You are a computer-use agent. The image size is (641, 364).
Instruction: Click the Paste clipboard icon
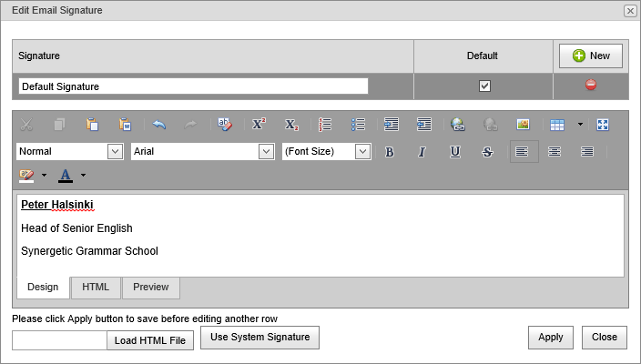[x=92, y=124]
